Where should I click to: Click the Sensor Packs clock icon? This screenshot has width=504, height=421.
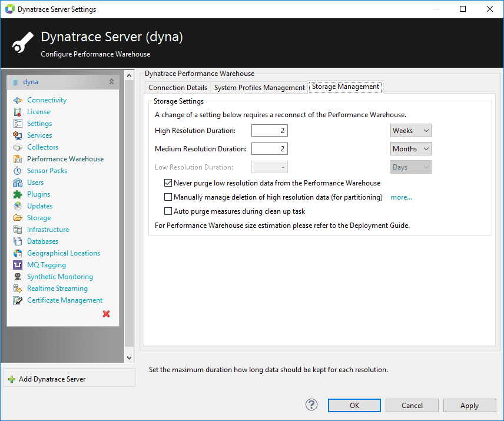click(x=18, y=171)
